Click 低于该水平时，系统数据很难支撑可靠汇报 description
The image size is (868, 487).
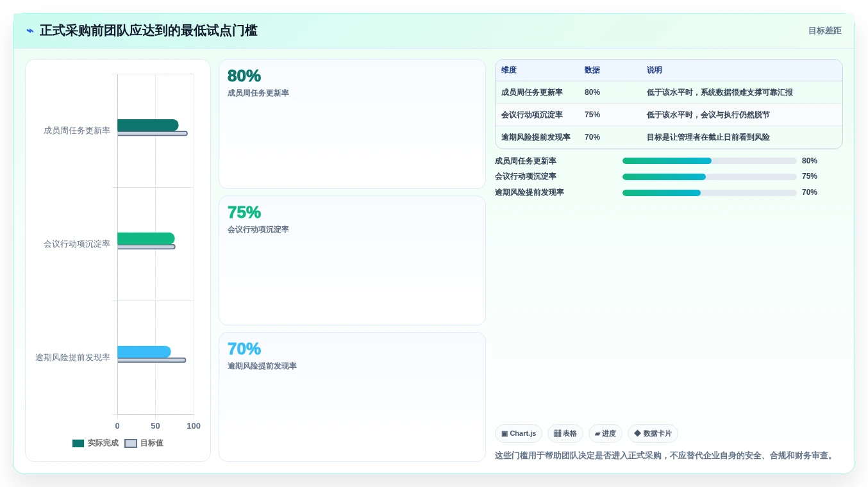tap(720, 92)
